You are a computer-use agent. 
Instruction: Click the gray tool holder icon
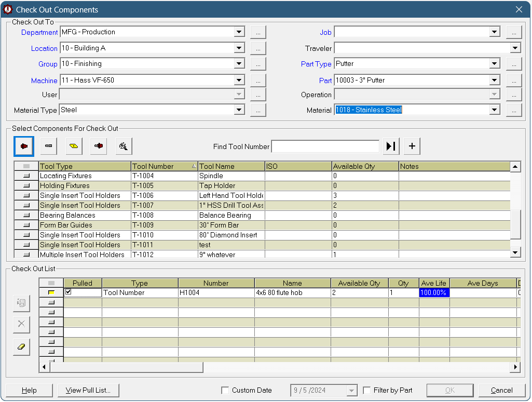(49, 146)
